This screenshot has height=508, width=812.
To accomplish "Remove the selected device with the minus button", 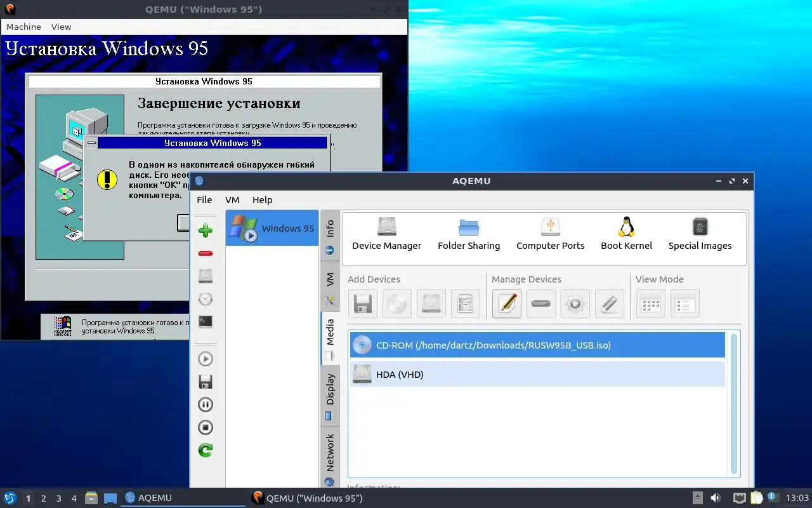I will coord(541,304).
